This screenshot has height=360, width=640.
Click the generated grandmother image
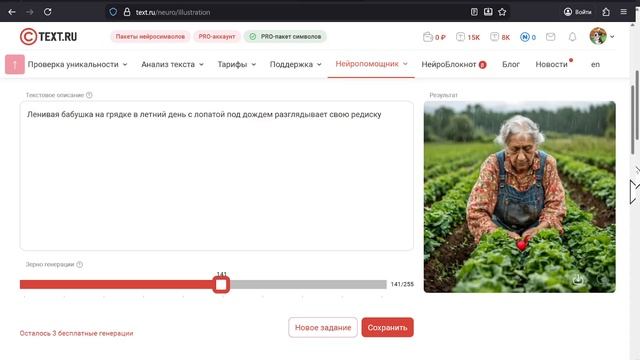(x=520, y=197)
